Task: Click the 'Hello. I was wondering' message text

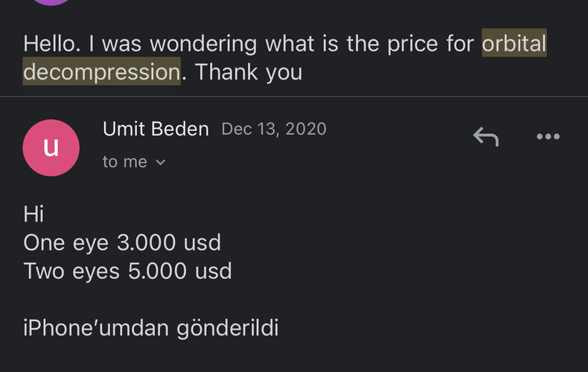Action: 139,43
